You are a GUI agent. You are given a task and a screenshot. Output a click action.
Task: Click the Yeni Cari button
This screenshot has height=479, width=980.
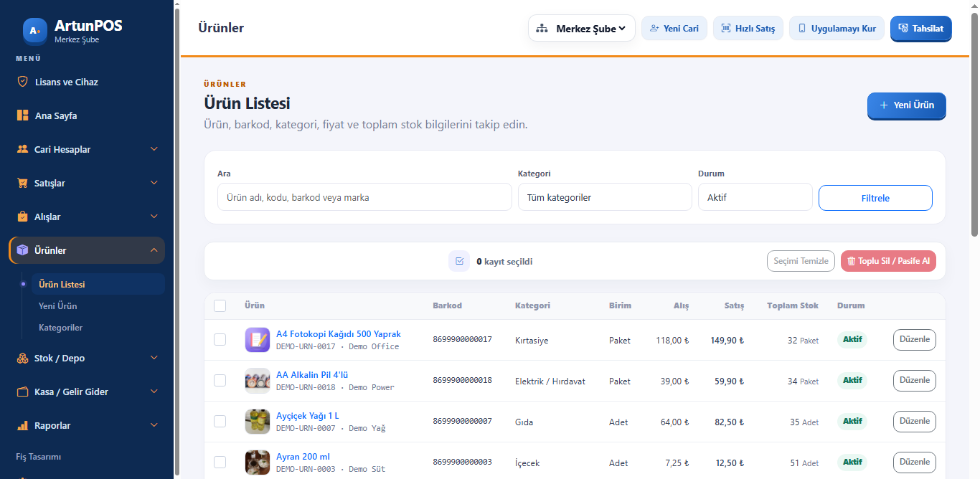click(x=674, y=29)
